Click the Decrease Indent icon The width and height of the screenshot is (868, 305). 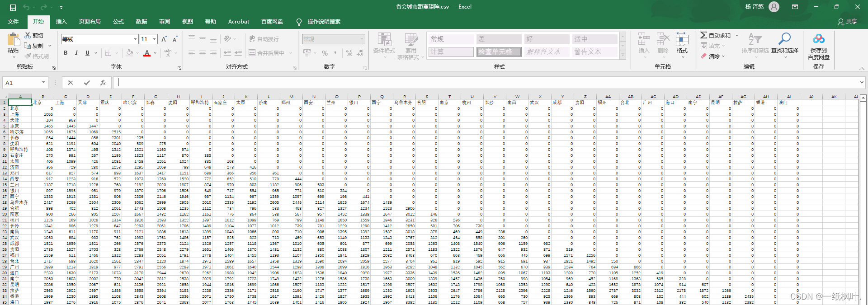pyautogui.click(x=227, y=53)
